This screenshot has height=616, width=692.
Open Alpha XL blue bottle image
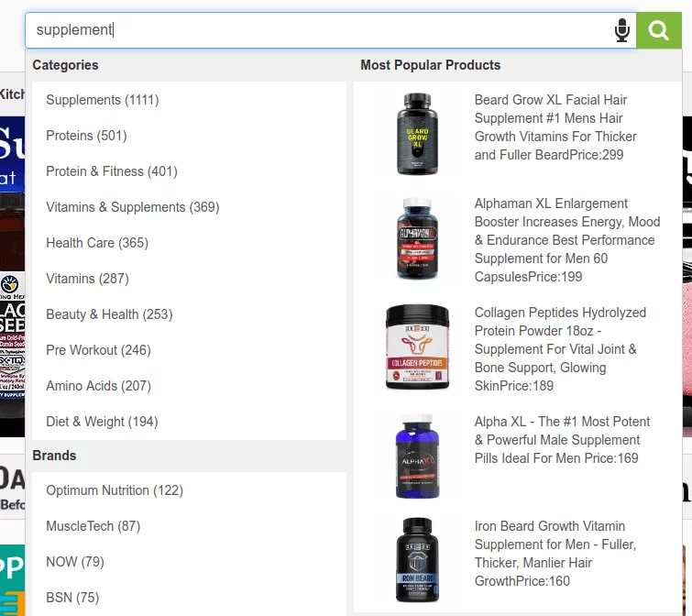(x=417, y=456)
